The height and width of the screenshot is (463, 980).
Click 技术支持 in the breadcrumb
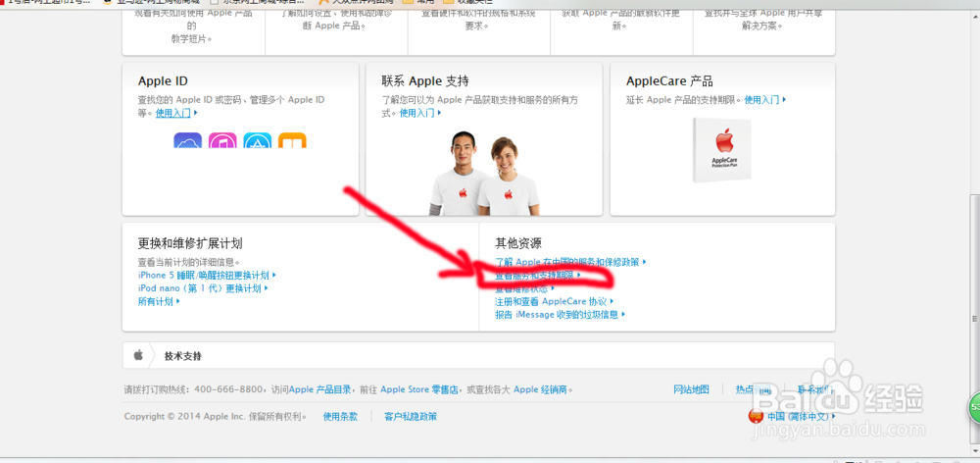point(182,357)
